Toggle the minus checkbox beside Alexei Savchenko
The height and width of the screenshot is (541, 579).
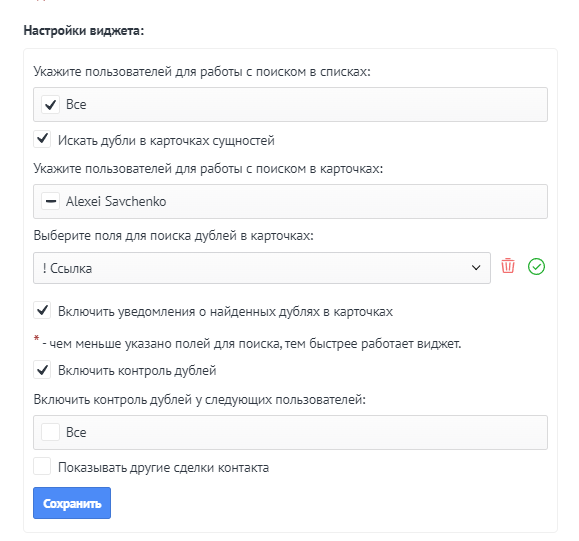pyautogui.click(x=51, y=201)
